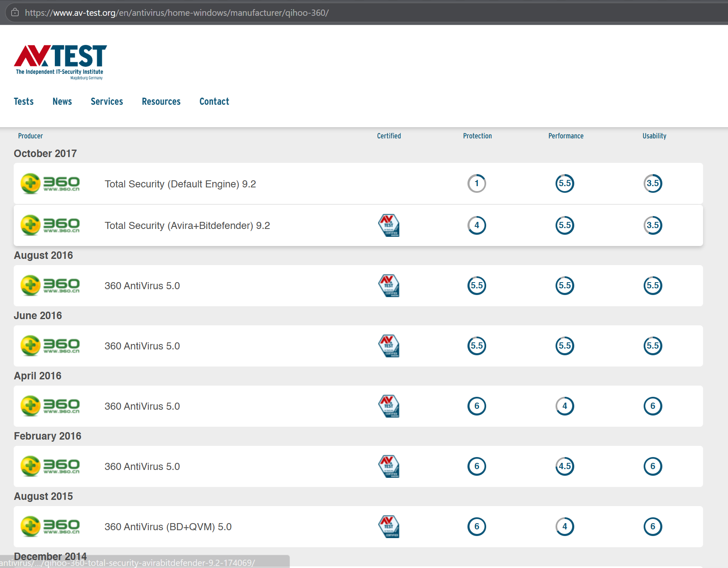Click Protection score 4 for Avira+Bitdefender
Viewport: 728px width, 568px height.
477,225
